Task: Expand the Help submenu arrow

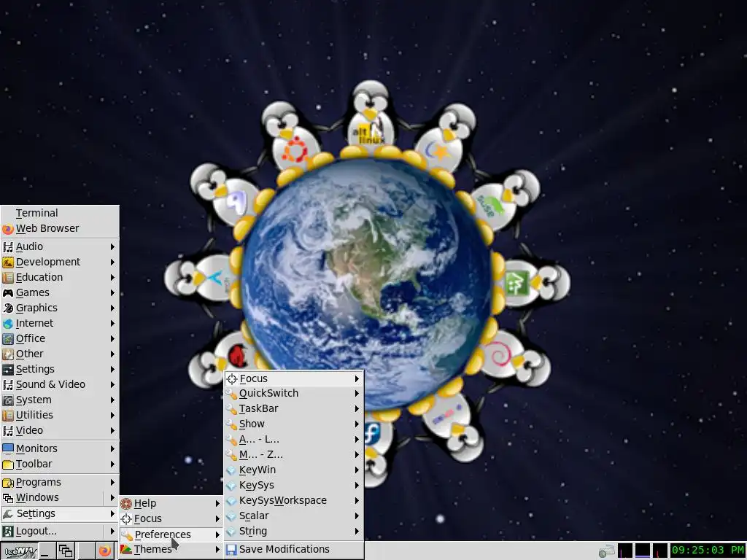Action: [217, 503]
